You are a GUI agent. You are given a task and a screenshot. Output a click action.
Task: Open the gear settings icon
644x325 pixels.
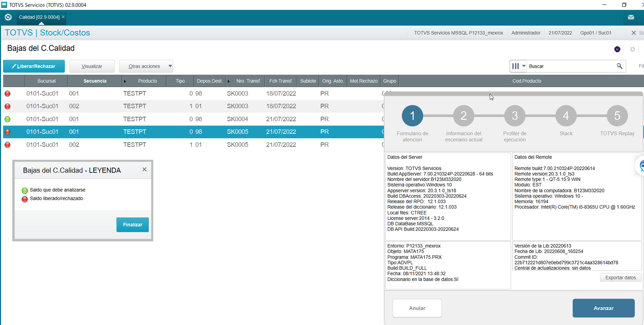click(x=632, y=49)
